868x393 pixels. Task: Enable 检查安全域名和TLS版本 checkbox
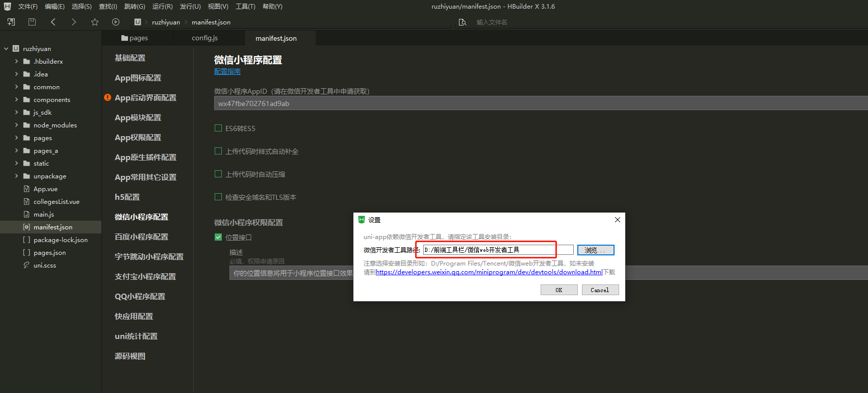coord(218,197)
